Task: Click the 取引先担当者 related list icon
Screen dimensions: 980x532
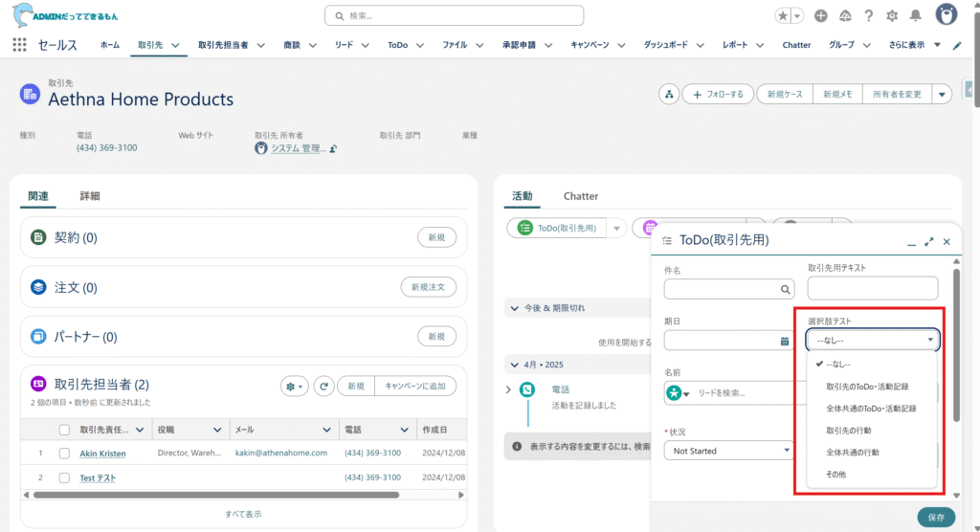Action: [38, 384]
